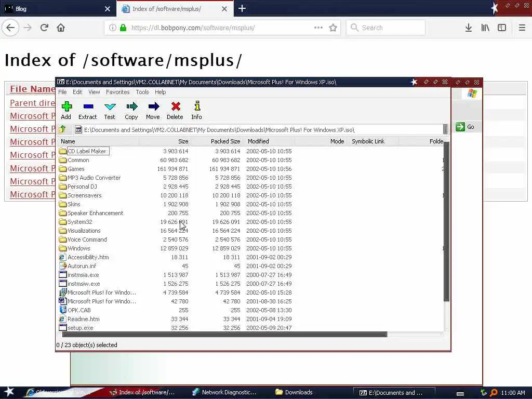Click the Delete toolbar icon

[175, 110]
